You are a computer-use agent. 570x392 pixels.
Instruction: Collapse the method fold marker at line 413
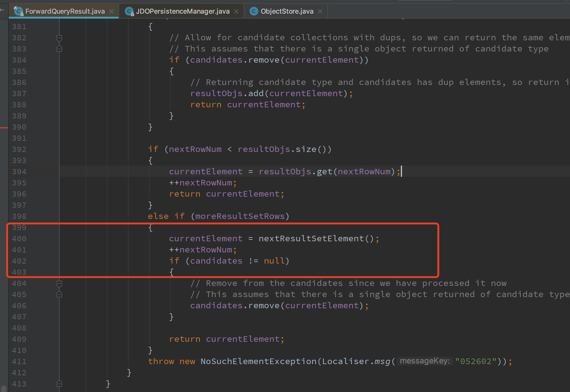[59, 384]
